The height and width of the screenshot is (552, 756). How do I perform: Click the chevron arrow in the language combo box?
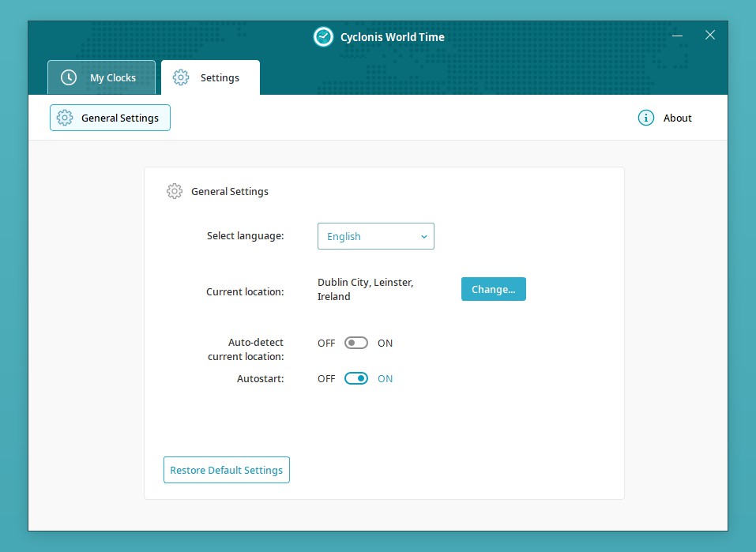point(423,236)
